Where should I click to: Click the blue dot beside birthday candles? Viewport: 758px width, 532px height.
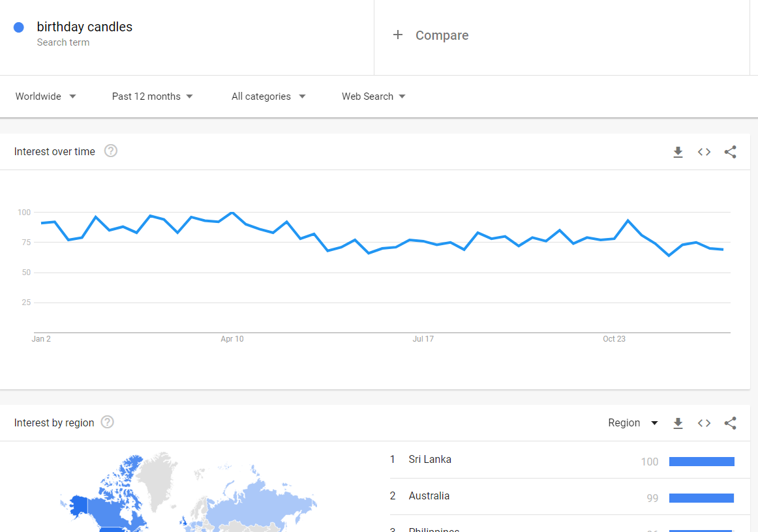[x=19, y=27]
